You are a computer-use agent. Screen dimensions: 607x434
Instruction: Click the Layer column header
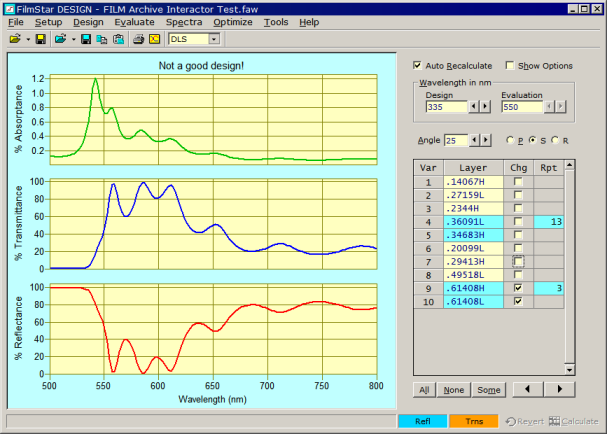473,168
